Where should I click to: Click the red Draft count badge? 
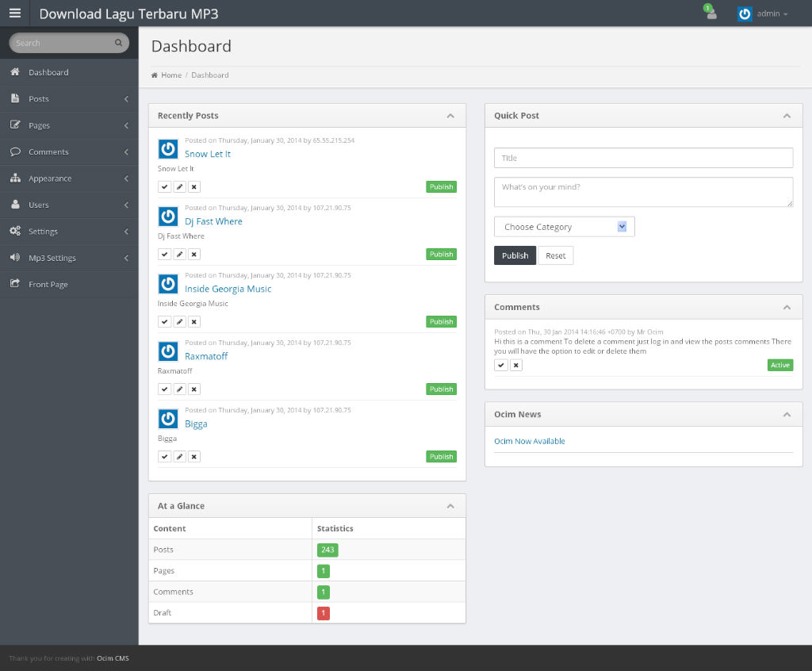click(323, 613)
